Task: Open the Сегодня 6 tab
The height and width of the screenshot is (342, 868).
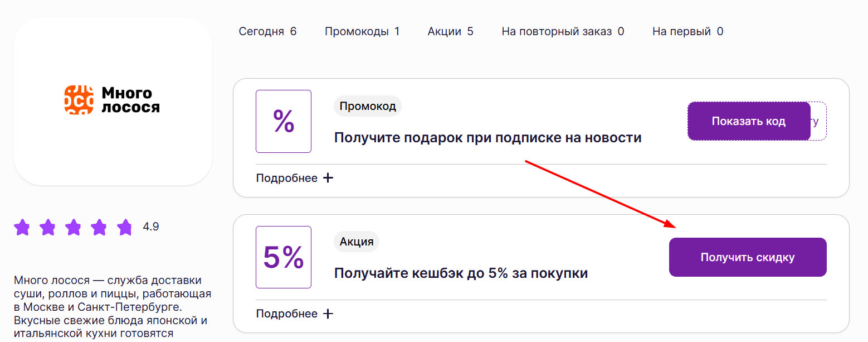Action: 267,31
